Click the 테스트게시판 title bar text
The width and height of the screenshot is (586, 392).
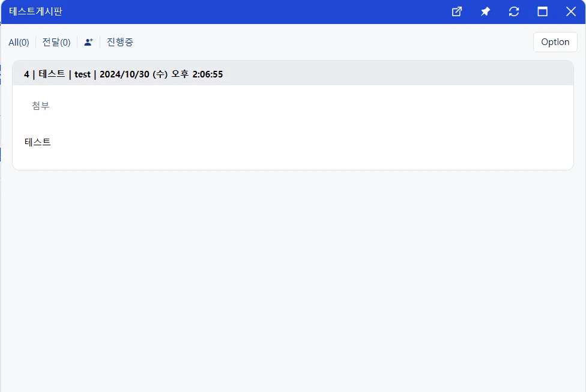35,11
